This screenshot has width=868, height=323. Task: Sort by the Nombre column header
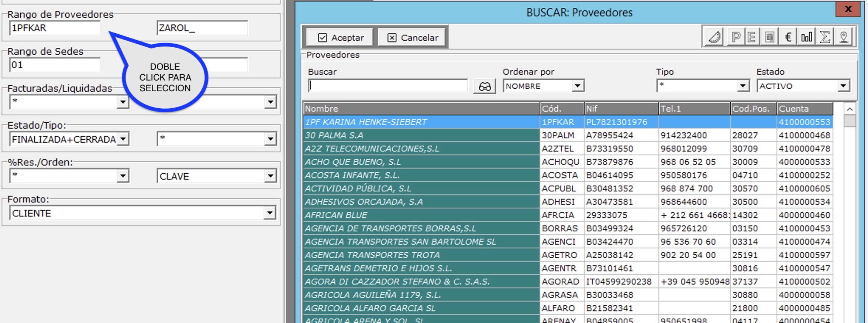(x=421, y=109)
